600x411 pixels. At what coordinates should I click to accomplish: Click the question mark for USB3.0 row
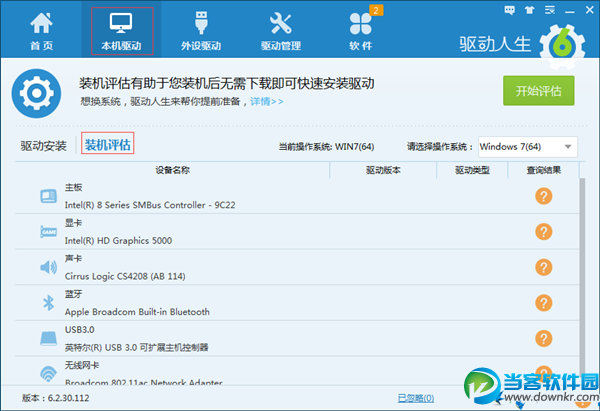[x=543, y=338]
